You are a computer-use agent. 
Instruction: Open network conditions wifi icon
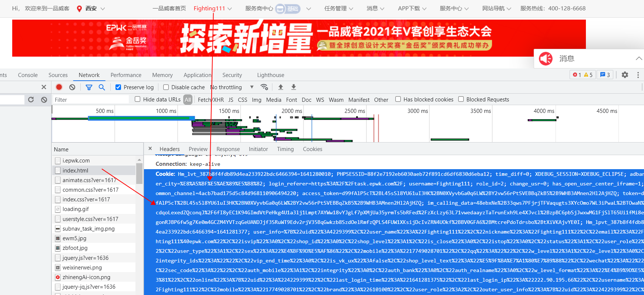pos(264,87)
